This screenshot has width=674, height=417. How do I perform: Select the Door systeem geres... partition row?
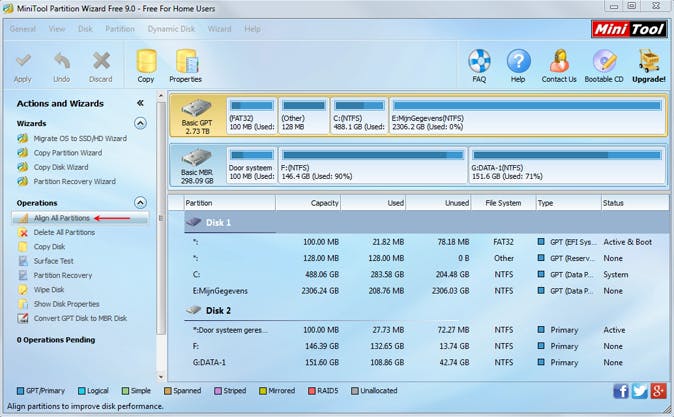tap(426, 330)
